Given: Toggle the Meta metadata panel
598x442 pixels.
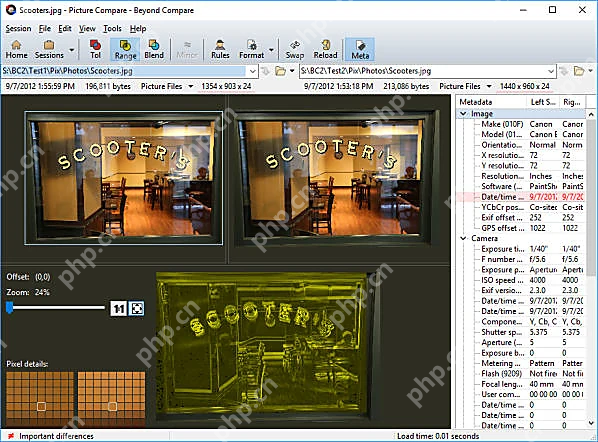Looking at the screenshot, I should (x=360, y=50).
